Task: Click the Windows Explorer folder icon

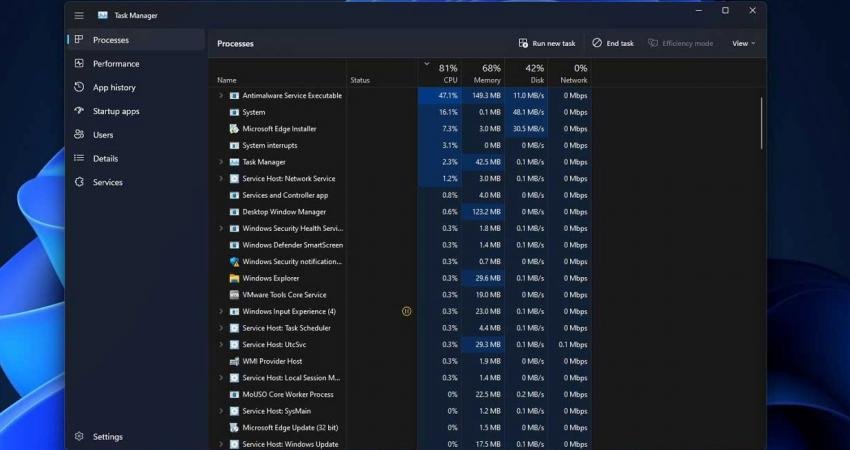Action: pos(234,278)
